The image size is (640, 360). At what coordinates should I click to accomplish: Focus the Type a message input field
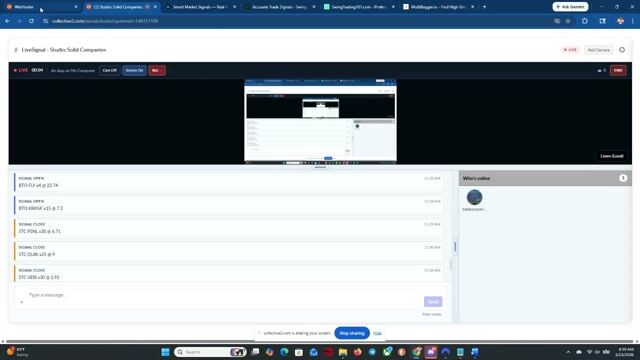[x=224, y=295]
